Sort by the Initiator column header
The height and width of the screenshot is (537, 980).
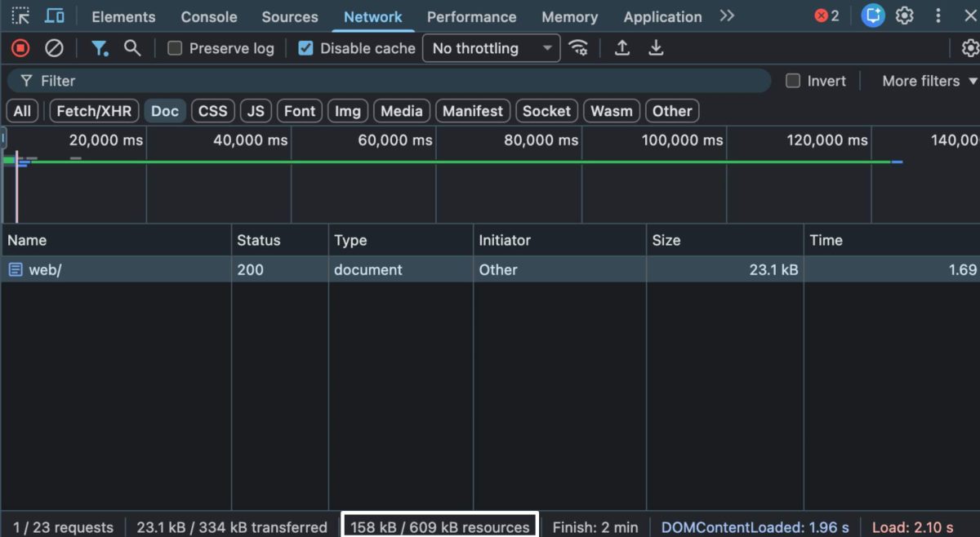coord(559,240)
